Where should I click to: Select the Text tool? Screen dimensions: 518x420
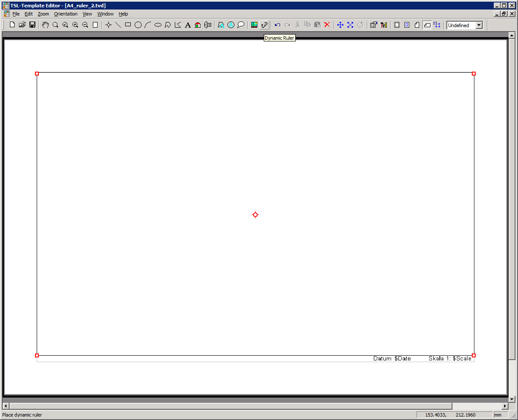pos(188,25)
